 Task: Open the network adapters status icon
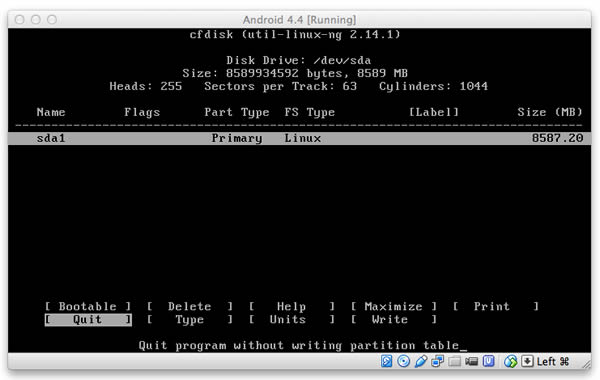[437, 361]
